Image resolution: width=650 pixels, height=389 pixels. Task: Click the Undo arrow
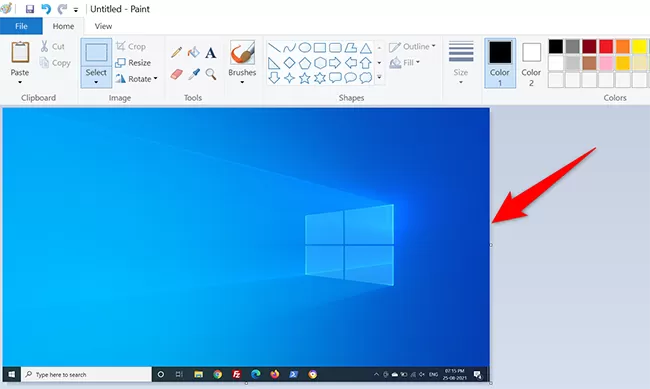(46, 9)
